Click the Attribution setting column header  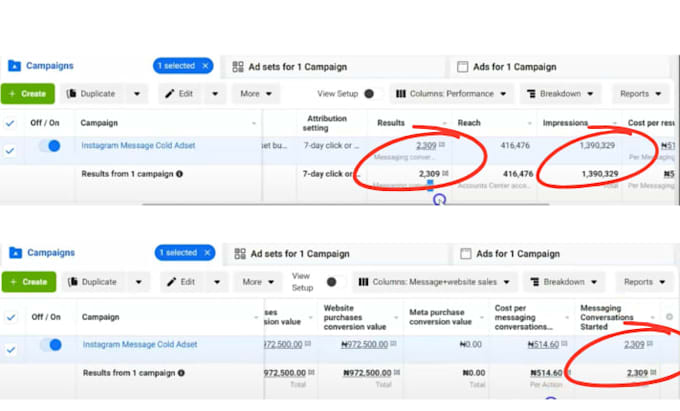(326, 123)
